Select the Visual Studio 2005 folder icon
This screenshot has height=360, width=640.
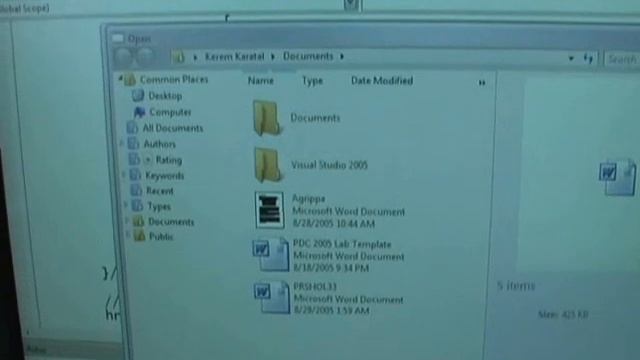click(268, 165)
